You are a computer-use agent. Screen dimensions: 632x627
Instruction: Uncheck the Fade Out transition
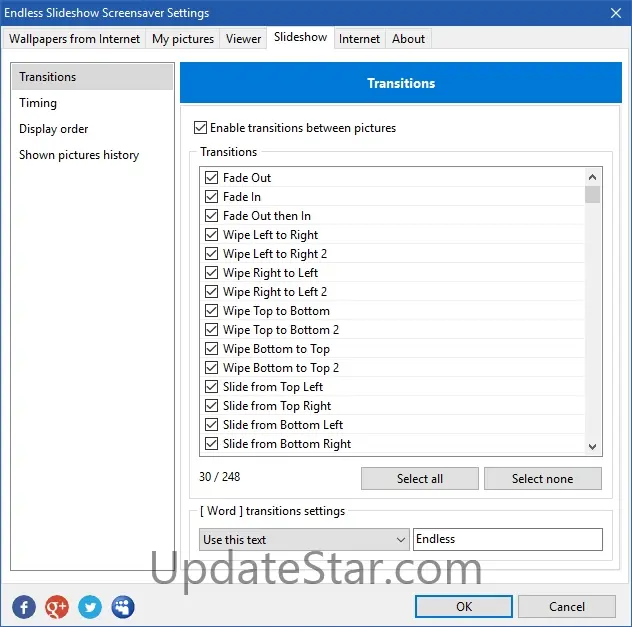[212, 177]
